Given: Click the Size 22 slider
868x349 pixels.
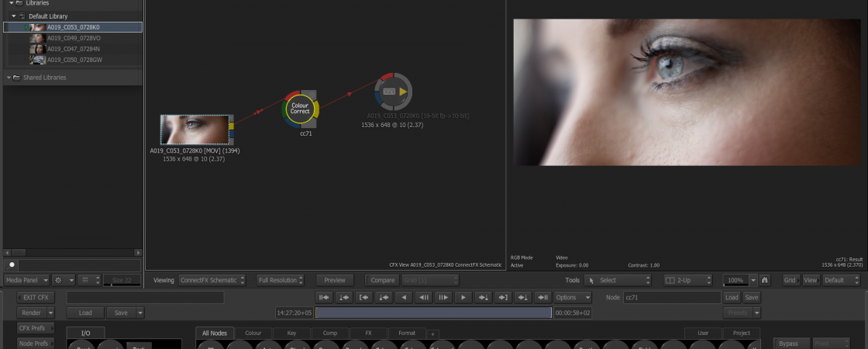Looking at the screenshot, I should click(x=122, y=280).
